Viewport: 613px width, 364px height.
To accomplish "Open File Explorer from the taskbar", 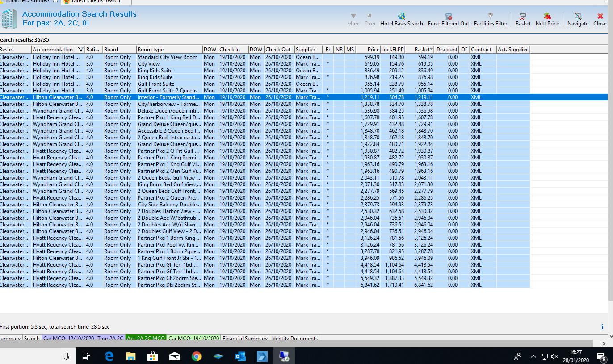I will [x=130, y=356].
